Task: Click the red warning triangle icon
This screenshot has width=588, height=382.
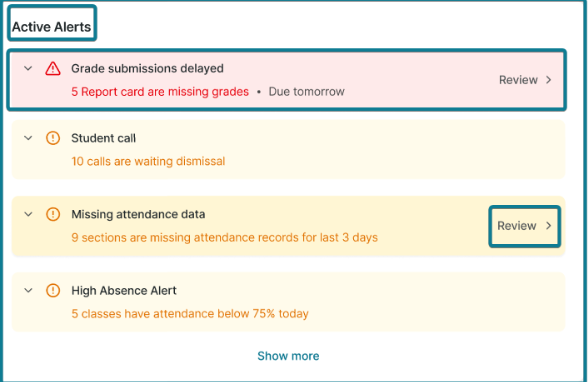Action: [x=53, y=69]
